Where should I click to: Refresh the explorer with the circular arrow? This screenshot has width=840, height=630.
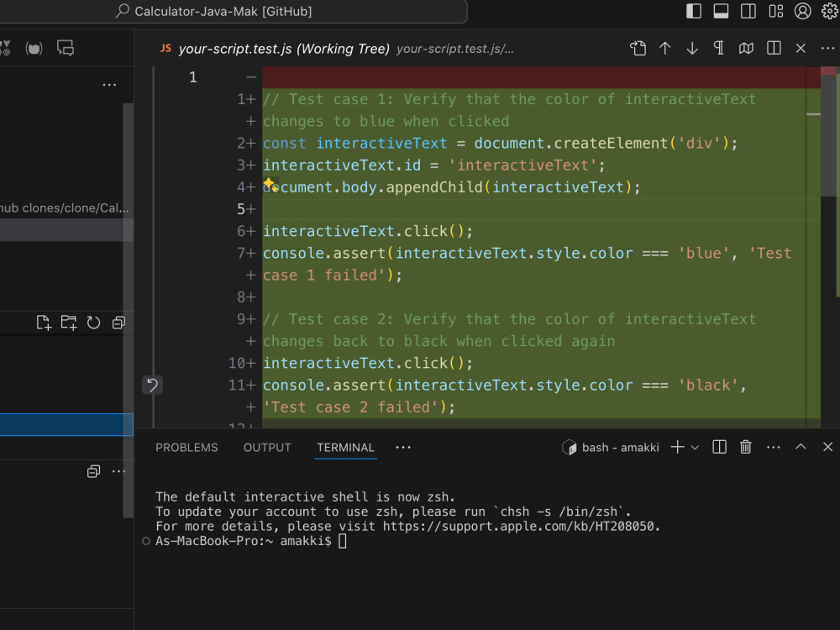(93, 323)
